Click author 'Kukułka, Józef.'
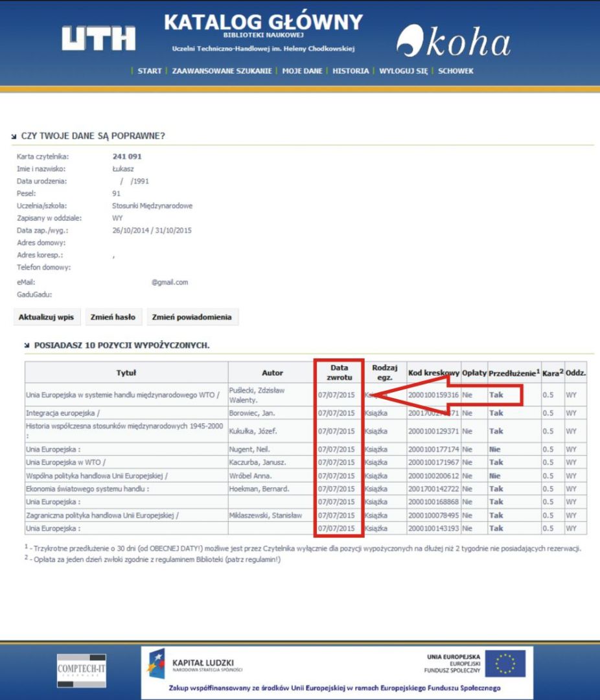Screen dimensions: 600x700 coord(253,431)
